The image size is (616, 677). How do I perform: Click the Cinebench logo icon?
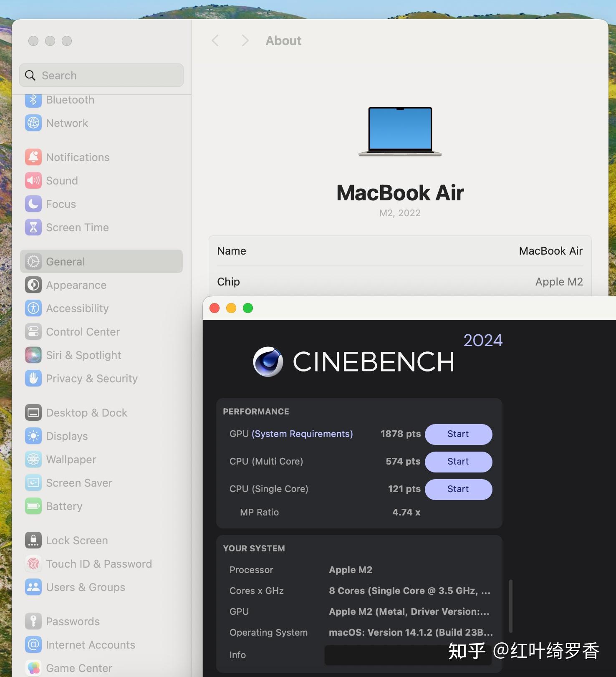pos(268,361)
